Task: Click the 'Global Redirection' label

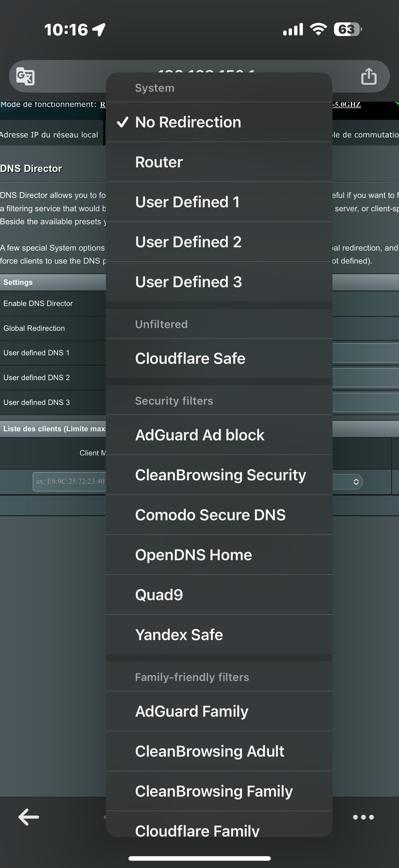Action: pos(34,328)
